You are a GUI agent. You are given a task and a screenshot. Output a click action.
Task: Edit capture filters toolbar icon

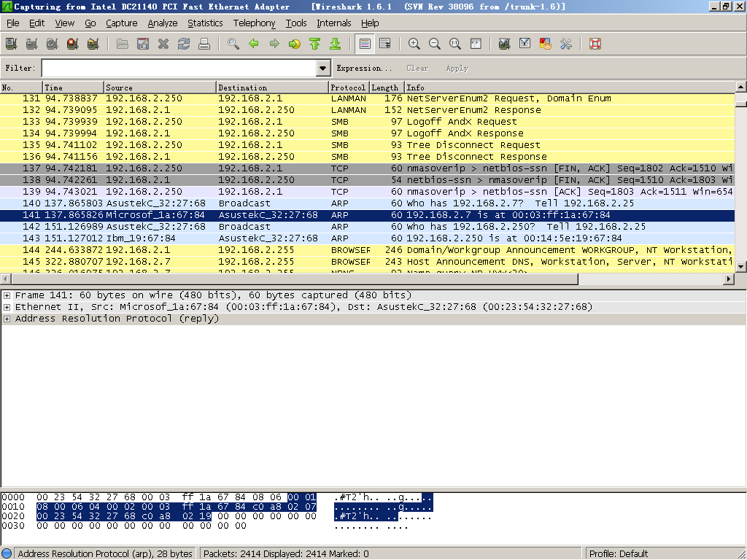point(505,44)
